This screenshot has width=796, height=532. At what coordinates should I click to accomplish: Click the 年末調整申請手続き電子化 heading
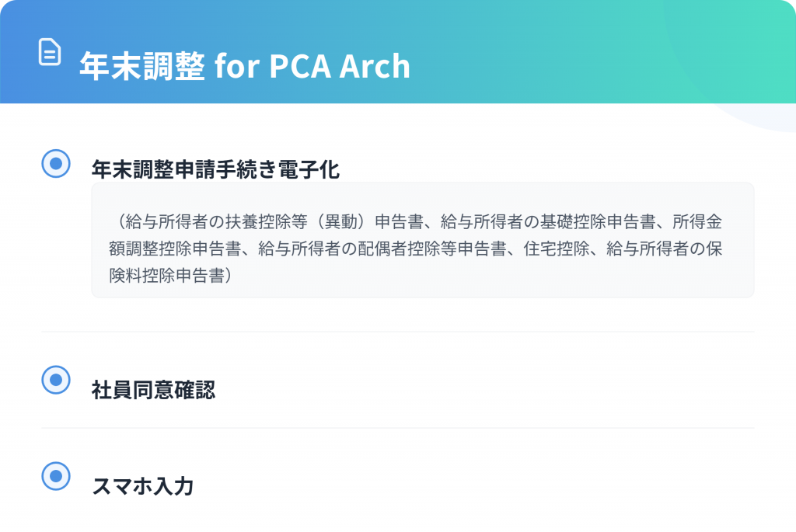pyautogui.click(x=215, y=169)
